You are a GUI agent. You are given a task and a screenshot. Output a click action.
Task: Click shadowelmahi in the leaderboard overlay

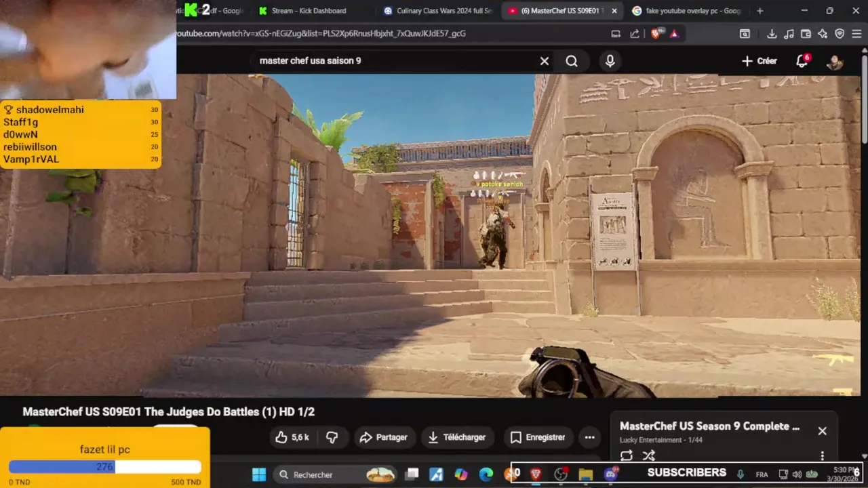(50, 110)
